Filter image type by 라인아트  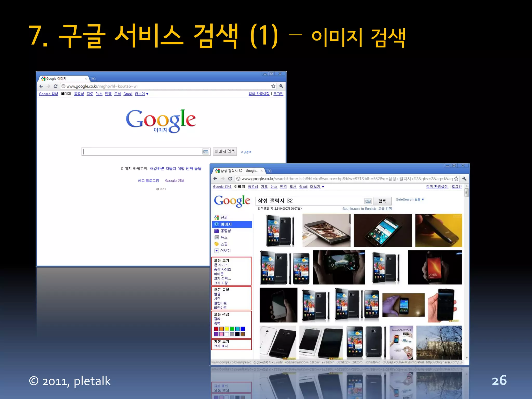220,308
